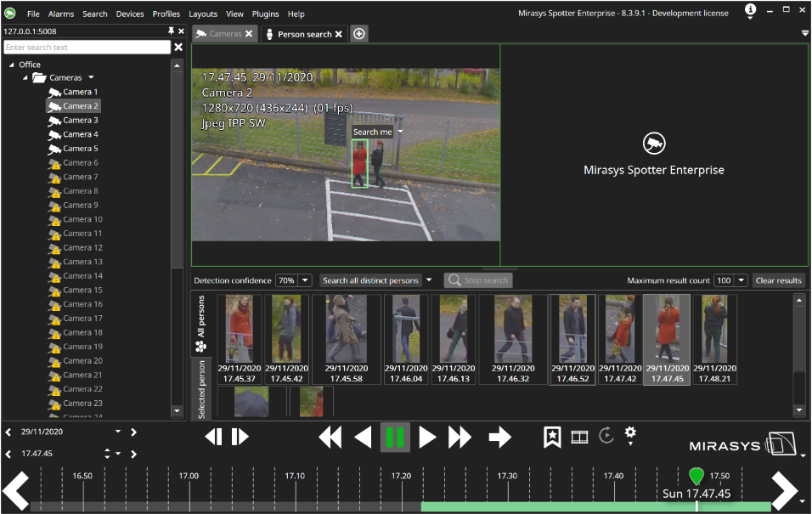
Task: Add a new tab with the plus icon
Action: [359, 34]
